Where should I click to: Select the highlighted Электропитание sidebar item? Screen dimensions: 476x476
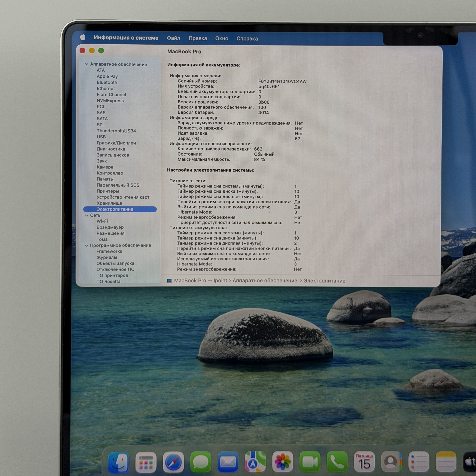[x=120, y=209]
